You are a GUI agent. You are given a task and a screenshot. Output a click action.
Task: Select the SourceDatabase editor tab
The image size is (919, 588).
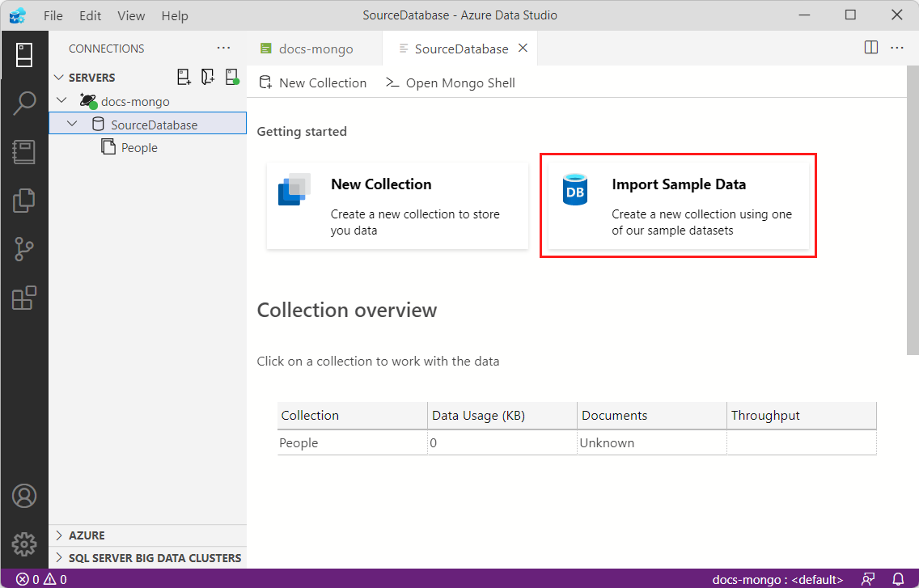point(460,49)
